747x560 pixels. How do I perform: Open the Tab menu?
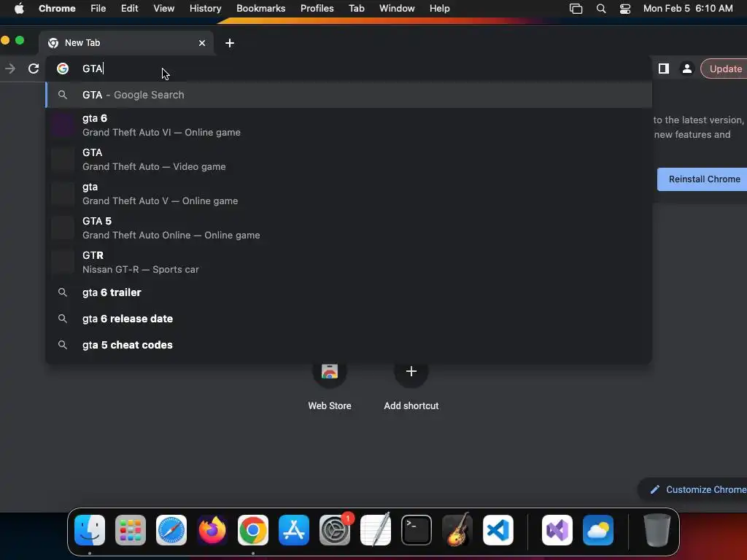pos(356,9)
